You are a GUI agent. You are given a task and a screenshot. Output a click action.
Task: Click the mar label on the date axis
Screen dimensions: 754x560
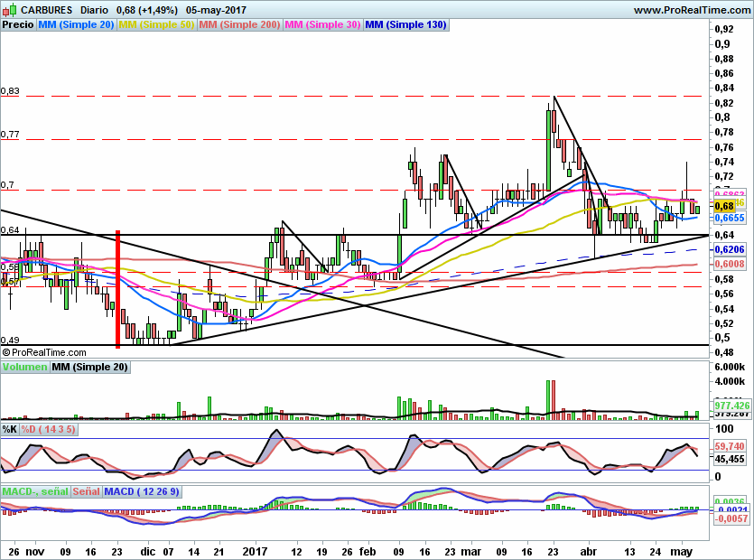[x=470, y=551]
